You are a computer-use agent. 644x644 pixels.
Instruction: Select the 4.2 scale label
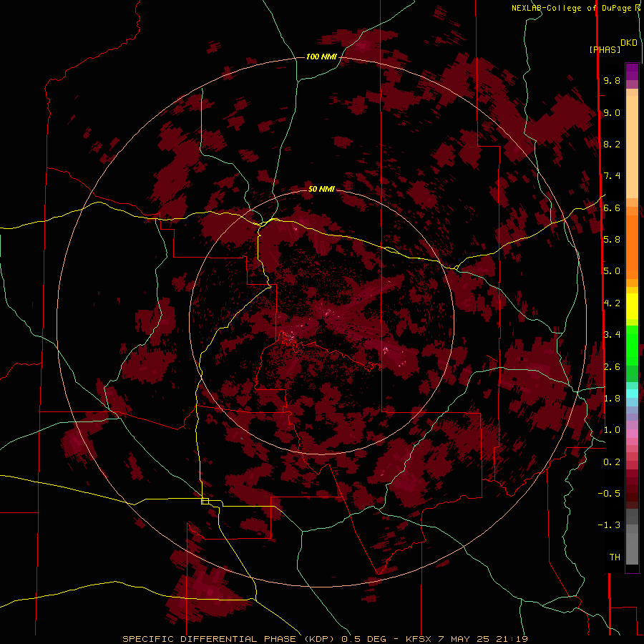click(612, 303)
